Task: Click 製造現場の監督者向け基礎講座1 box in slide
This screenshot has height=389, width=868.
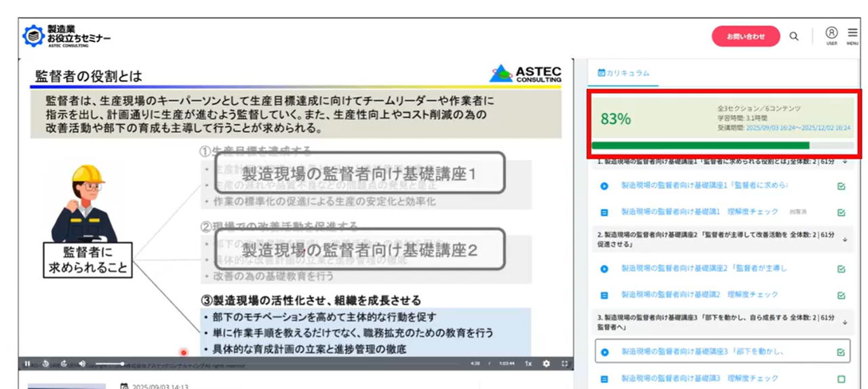Action: pos(359,172)
